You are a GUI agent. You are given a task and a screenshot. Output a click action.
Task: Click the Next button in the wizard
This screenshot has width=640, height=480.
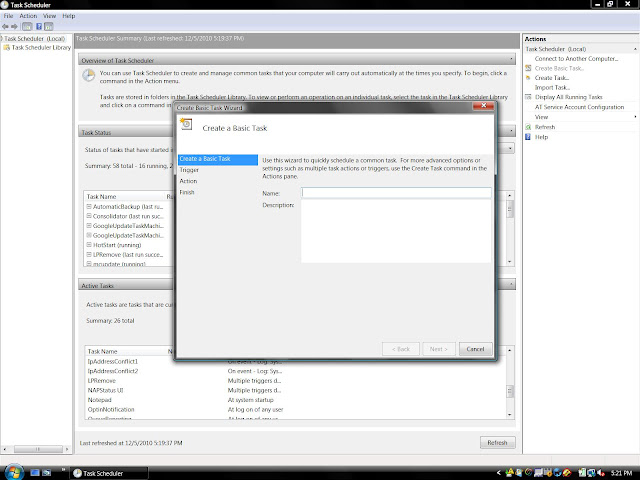click(x=439, y=349)
